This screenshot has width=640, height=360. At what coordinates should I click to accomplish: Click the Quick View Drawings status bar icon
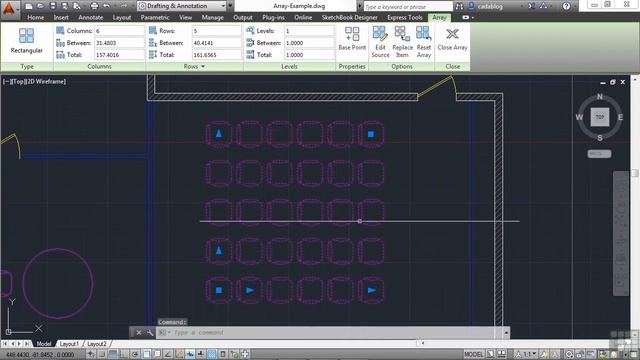pyautogui.click(x=502, y=354)
